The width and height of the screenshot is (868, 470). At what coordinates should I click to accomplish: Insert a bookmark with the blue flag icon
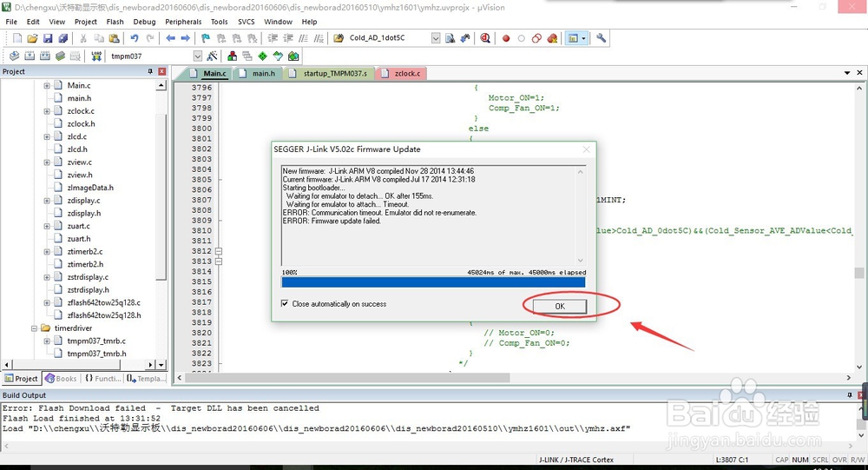coord(206,38)
